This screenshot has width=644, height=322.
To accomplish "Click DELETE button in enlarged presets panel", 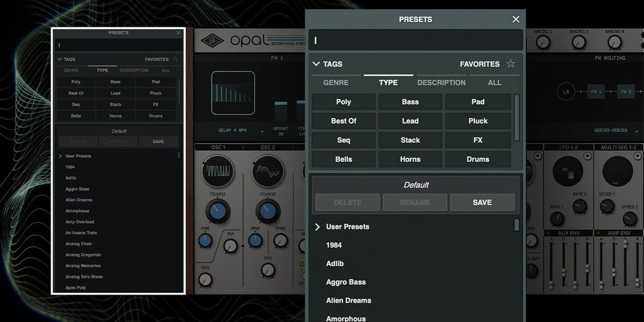I will click(x=348, y=202).
